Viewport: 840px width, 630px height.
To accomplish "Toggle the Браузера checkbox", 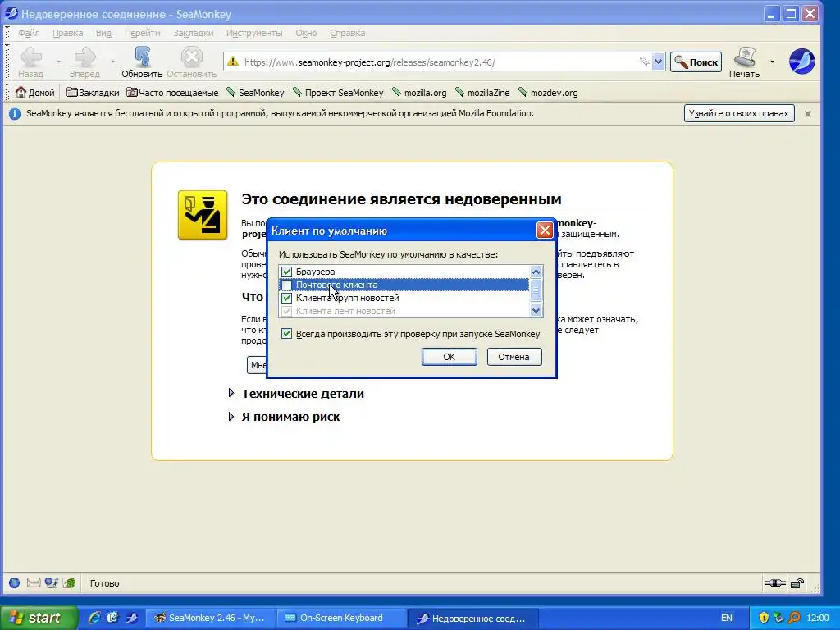I will click(x=286, y=272).
